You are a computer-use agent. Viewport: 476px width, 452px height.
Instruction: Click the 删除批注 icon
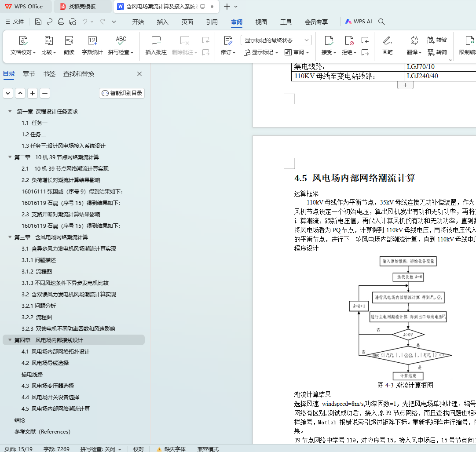pos(185,40)
